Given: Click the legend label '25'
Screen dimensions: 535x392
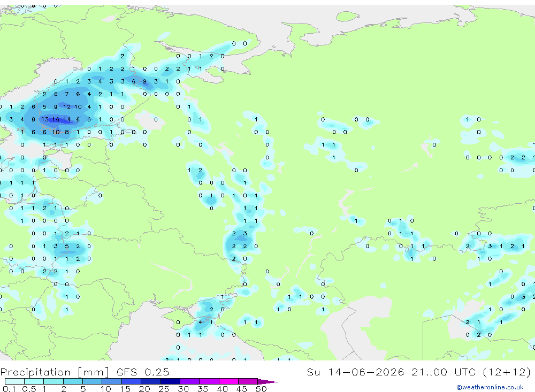Looking at the screenshot, I should pos(164,389).
